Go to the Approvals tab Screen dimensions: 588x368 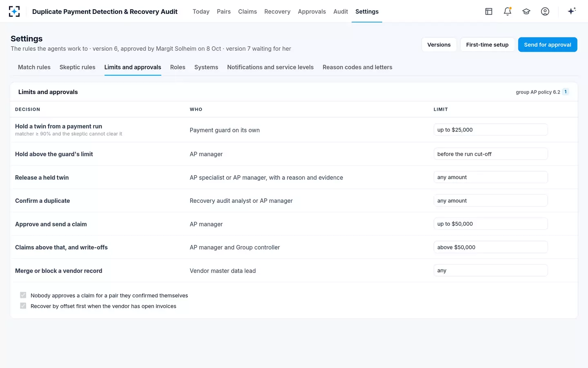click(312, 11)
